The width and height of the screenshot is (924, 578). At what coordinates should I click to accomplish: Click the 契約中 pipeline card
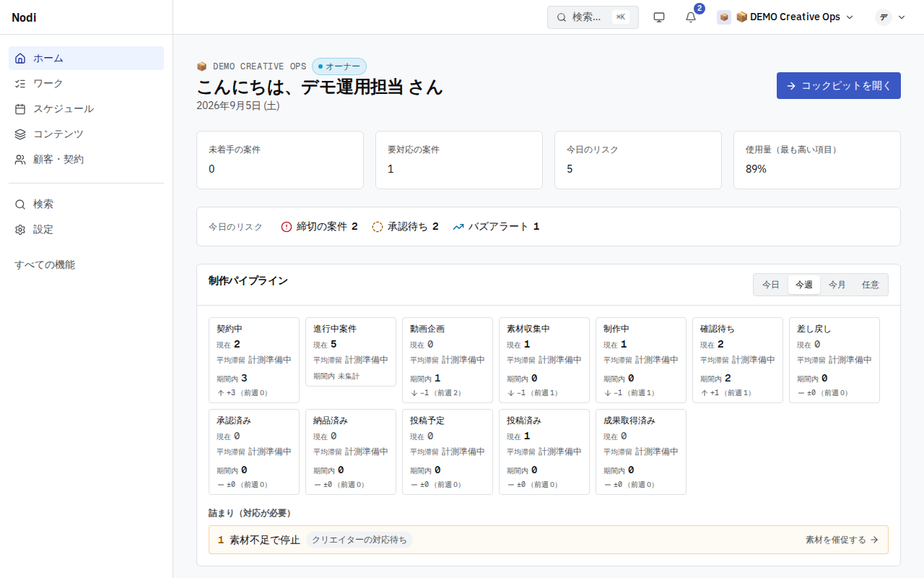tap(254, 360)
